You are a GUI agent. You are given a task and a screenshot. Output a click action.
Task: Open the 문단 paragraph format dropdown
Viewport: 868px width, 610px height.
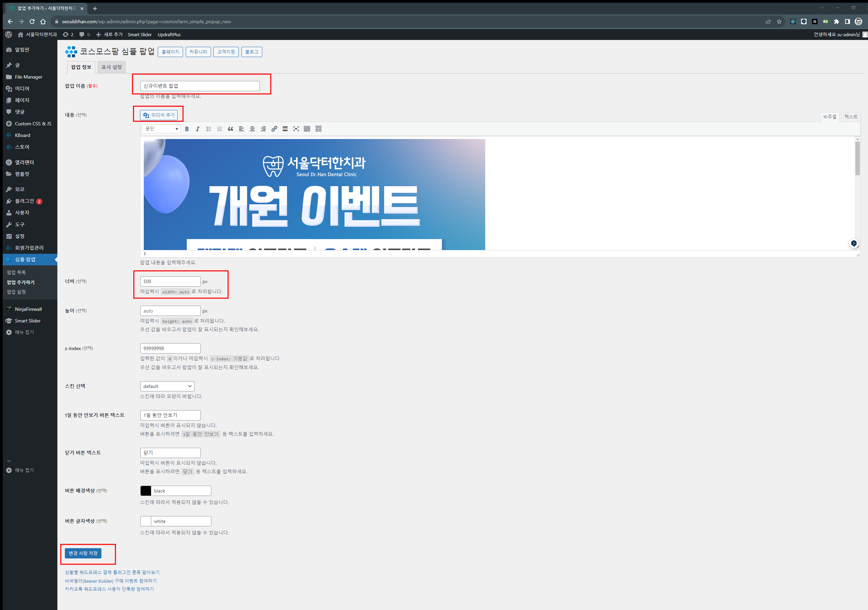[x=162, y=129]
